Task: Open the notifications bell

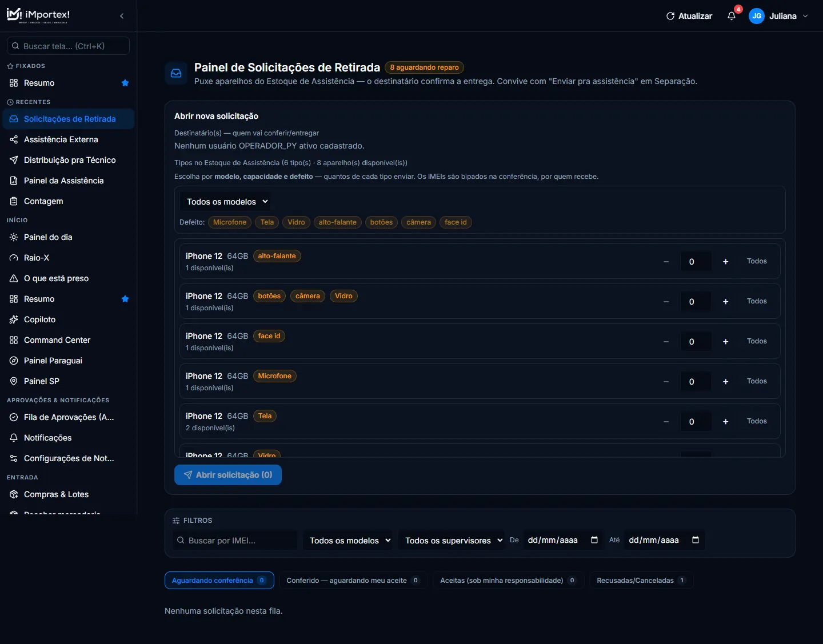Action: (732, 16)
